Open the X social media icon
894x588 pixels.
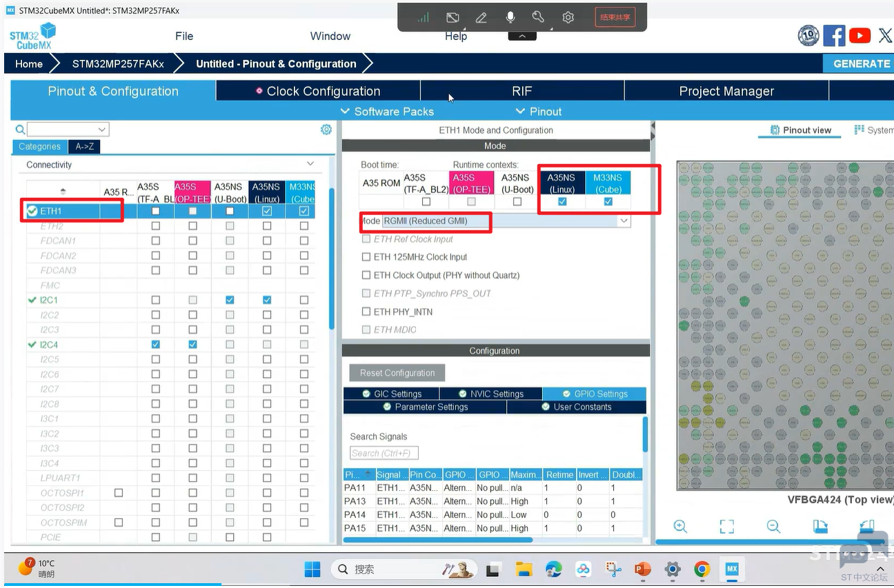point(885,36)
